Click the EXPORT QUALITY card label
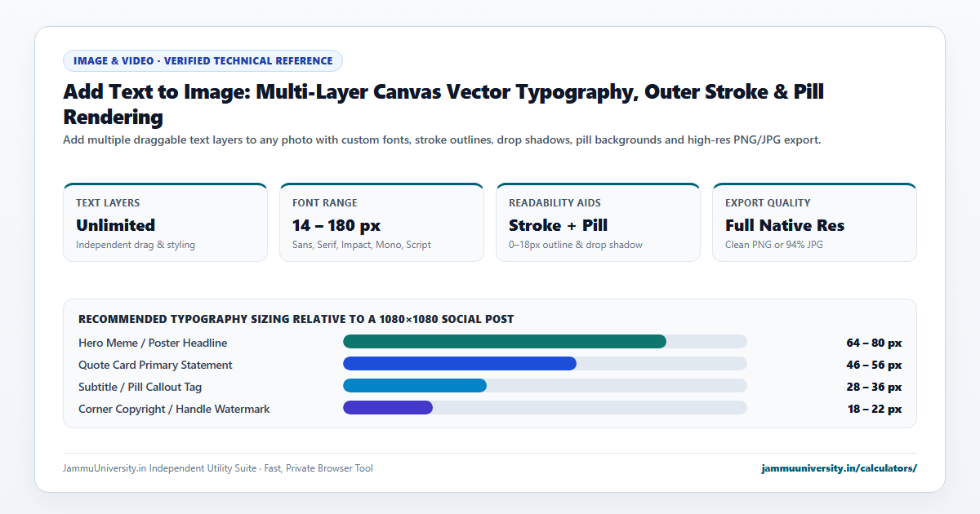Image resolution: width=980 pixels, height=514 pixels. 768,203
